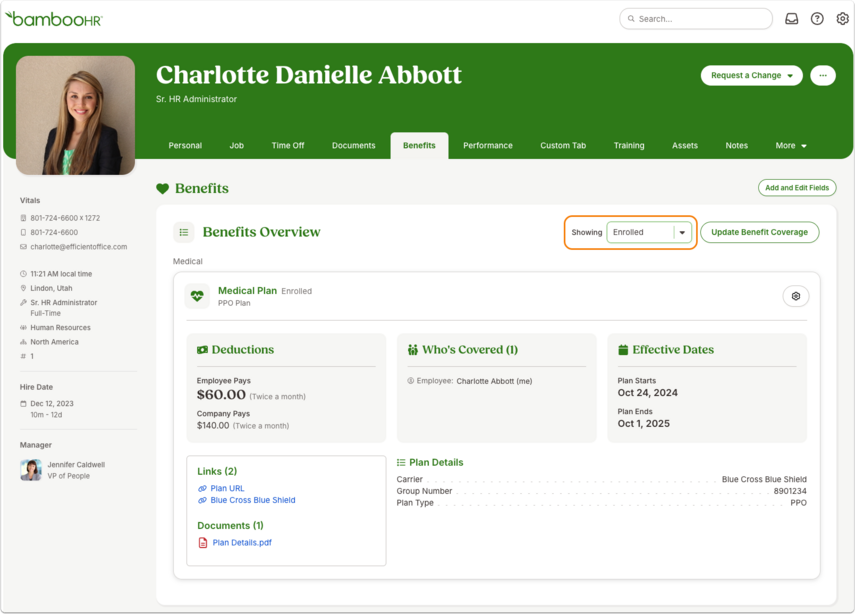The height and width of the screenshot is (614, 855).
Task: Open the Notes tab
Action: (x=736, y=146)
